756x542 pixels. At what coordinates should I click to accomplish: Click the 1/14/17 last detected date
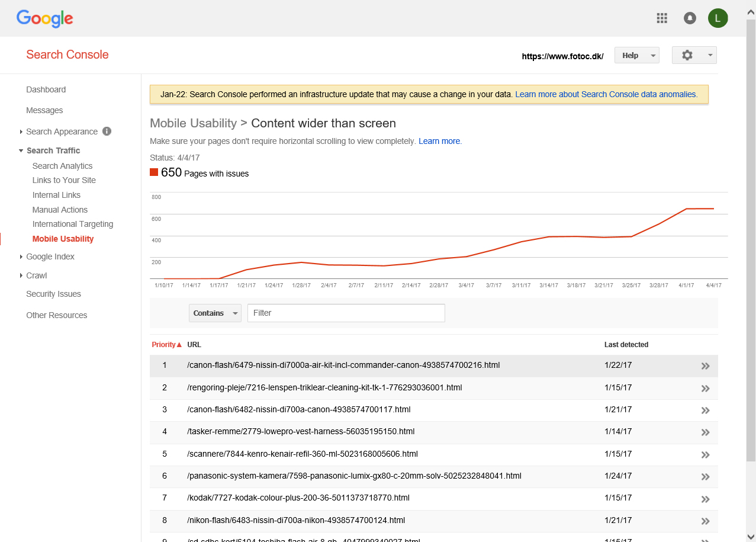point(618,431)
